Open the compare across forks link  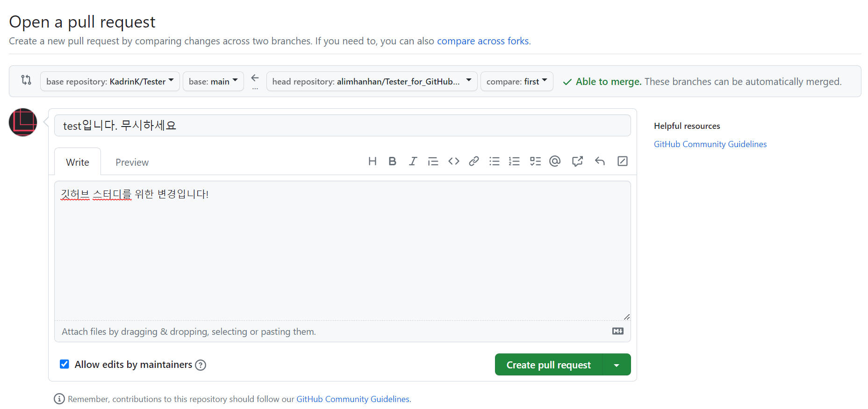coord(483,41)
